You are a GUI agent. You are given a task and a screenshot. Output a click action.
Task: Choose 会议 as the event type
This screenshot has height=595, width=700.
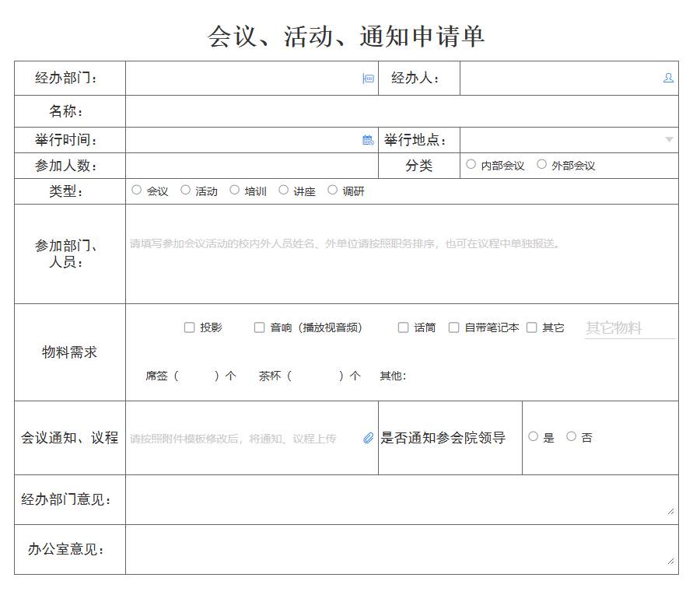136,189
